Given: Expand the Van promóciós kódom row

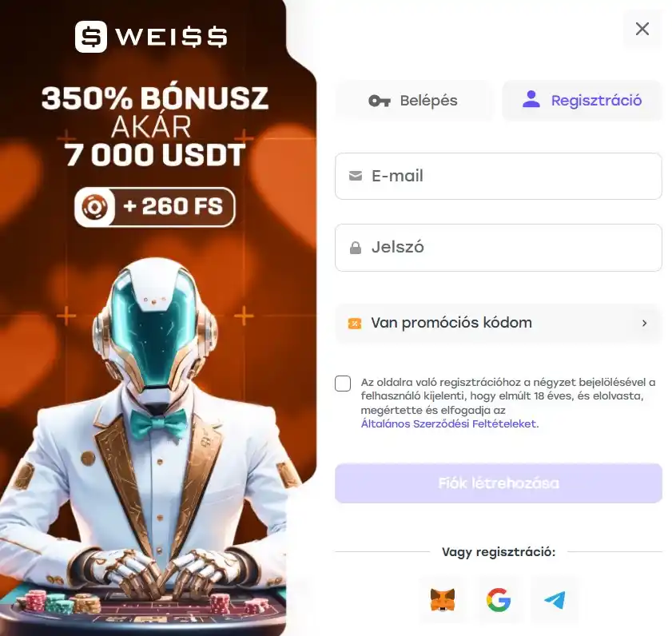Looking at the screenshot, I should 499,323.
